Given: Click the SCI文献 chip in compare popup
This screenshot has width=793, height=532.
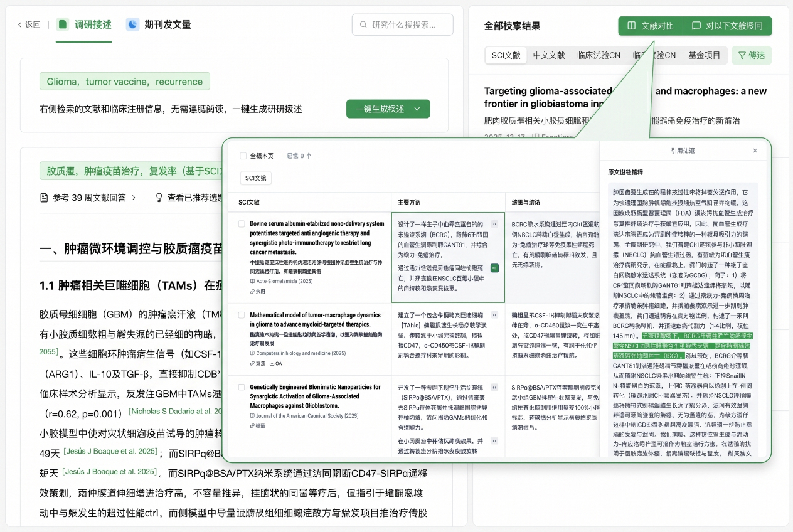Looking at the screenshot, I should point(255,178).
